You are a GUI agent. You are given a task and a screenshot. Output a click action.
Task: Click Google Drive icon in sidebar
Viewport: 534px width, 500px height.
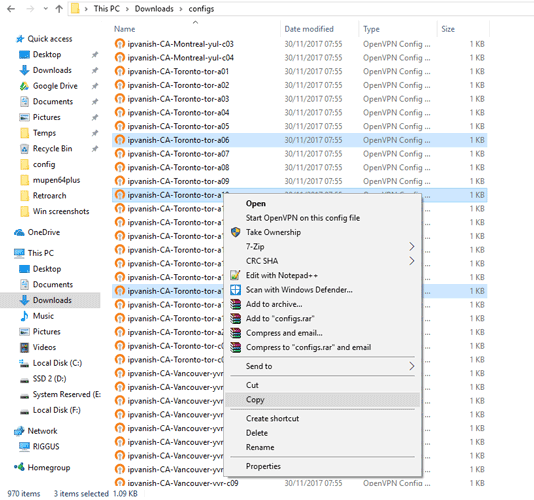click(x=24, y=86)
